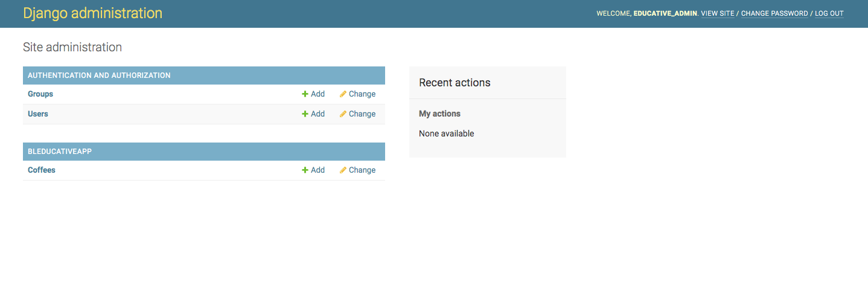Log out via the Log Out link
The width and height of the screenshot is (868, 308).
[x=829, y=13]
